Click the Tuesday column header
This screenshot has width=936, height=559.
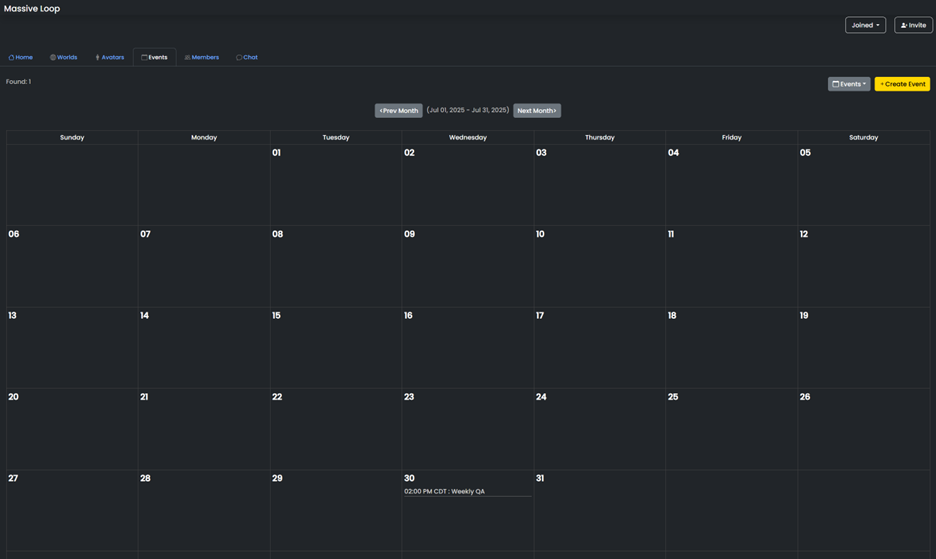click(336, 137)
